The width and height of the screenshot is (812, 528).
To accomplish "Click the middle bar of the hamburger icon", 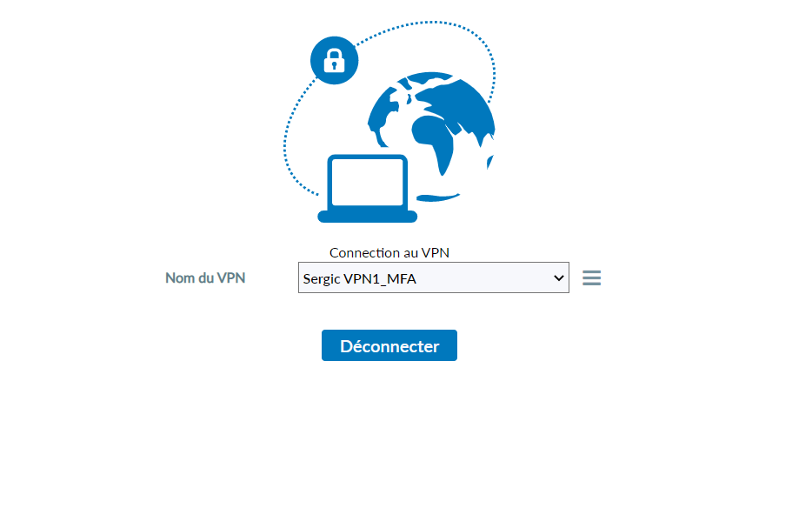I will click(591, 277).
